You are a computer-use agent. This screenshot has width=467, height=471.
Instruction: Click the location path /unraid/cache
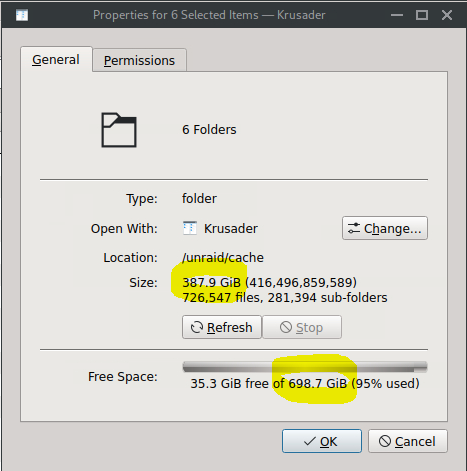click(223, 258)
